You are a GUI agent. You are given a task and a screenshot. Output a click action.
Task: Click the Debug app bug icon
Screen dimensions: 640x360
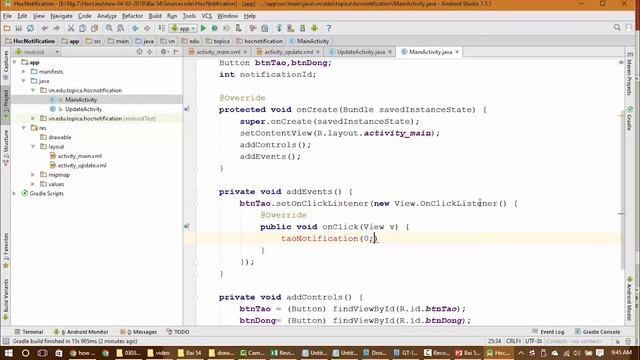[x=215, y=28]
